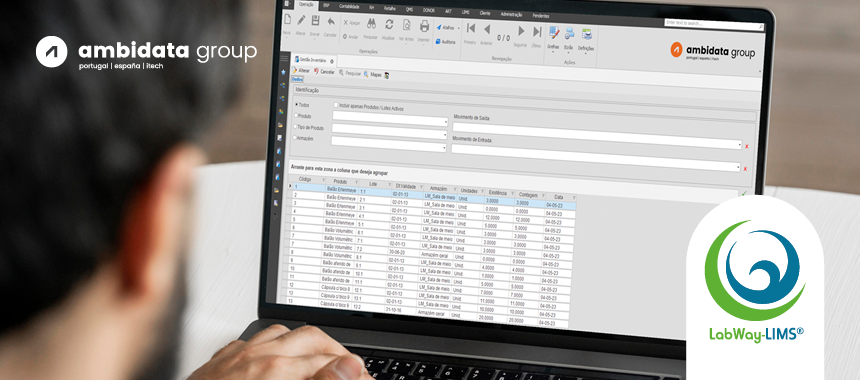Open the LIMS ribbon tab
The image size is (860, 380).
pyautogui.click(x=465, y=12)
